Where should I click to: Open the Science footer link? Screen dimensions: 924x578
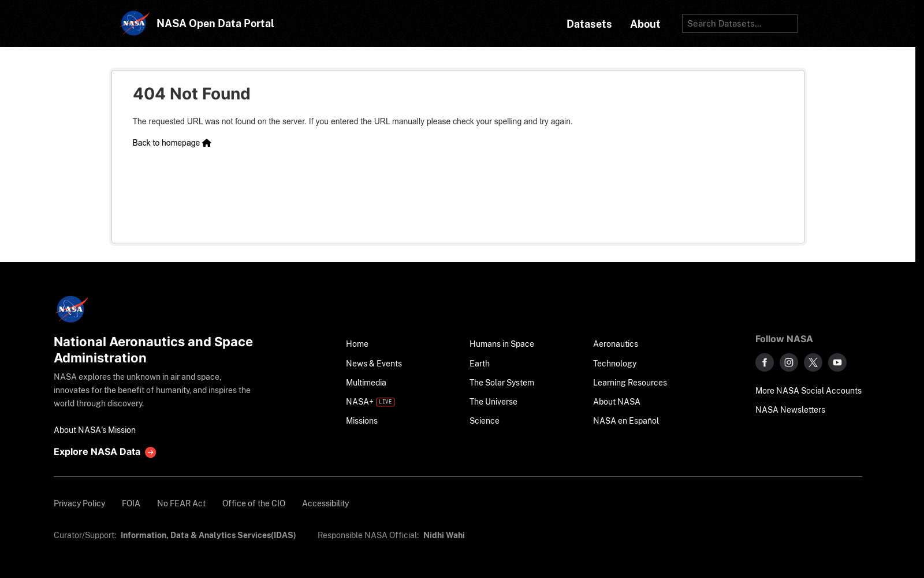tap(485, 421)
